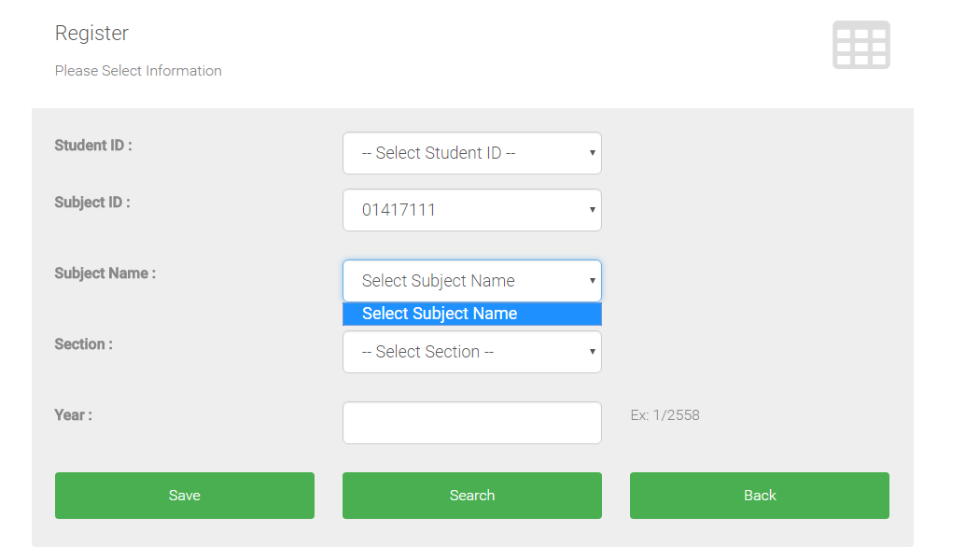Click the Register page heading
980x560 pixels.
tap(91, 34)
